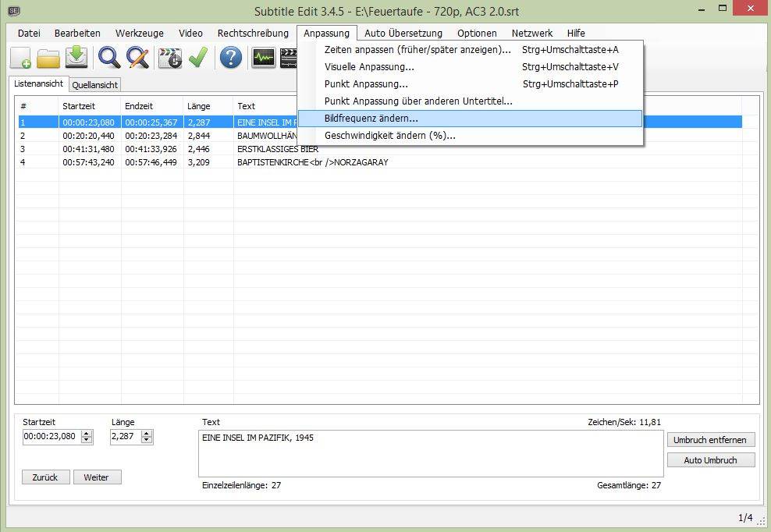The height and width of the screenshot is (532, 771).
Task: Open the Datei menu
Action: (29, 33)
